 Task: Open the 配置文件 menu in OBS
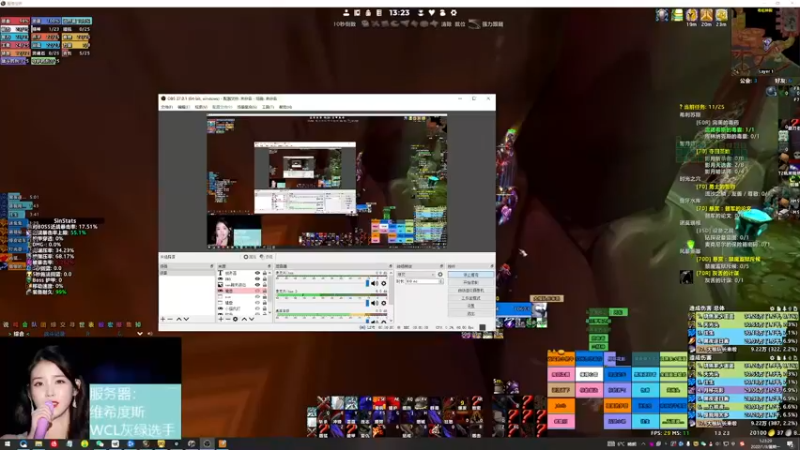click(x=222, y=107)
